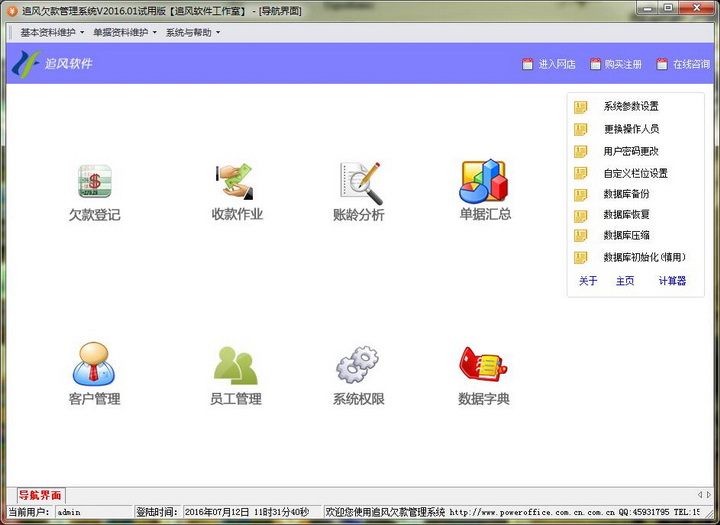Click the note icon beside 系统参数设置

click(x=580, y=107)
